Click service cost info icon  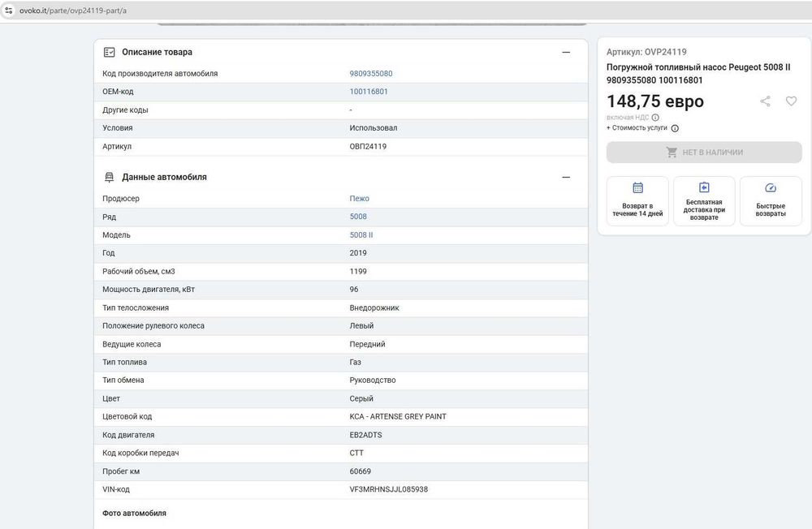(675, 128)
